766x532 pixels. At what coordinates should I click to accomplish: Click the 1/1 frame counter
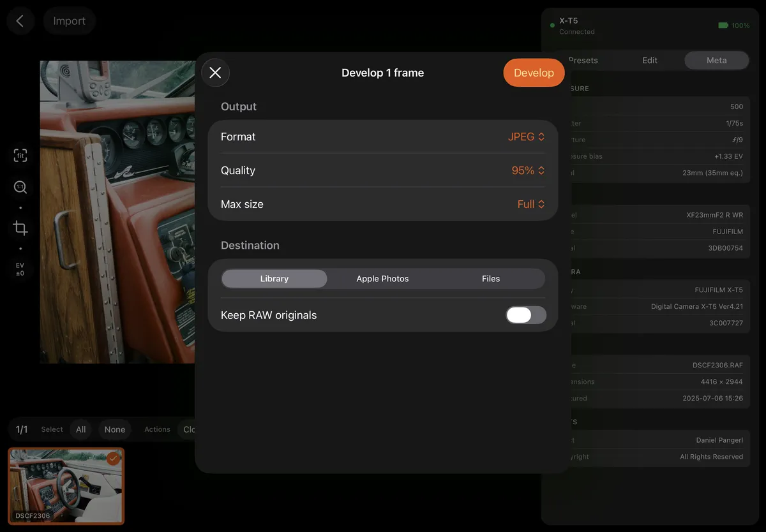pyautogui.click(x=22, y=429)
